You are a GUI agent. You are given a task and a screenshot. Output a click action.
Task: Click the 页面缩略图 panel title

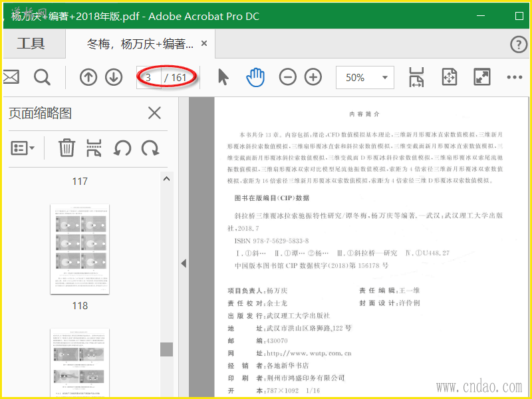coord(41,113)
